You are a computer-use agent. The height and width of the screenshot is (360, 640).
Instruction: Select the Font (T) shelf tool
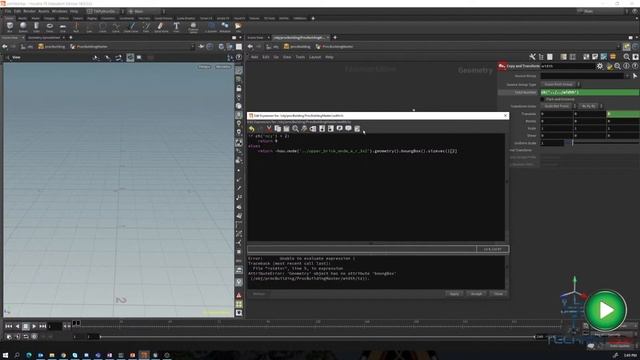(x=176, y=27)
